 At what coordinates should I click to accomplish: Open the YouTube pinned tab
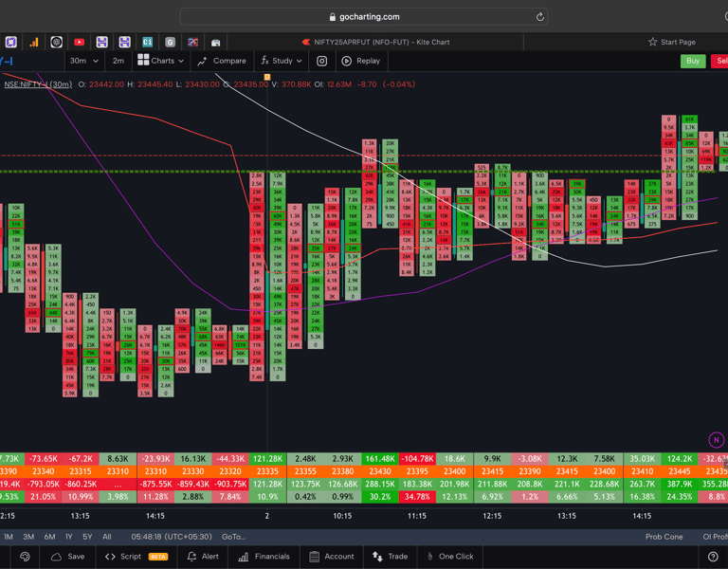point(79,43)
